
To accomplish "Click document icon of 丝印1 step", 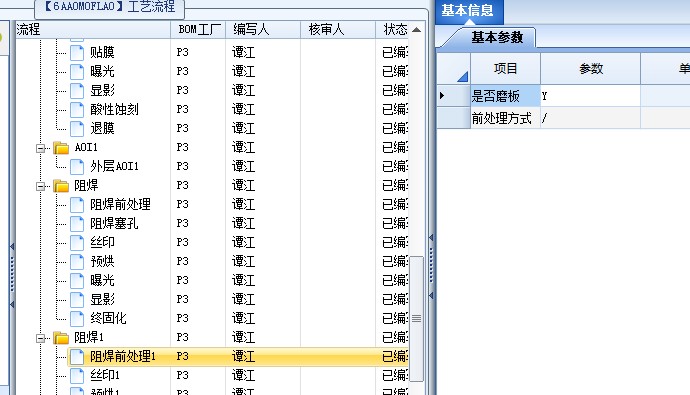I will pyautogui.click(x=77, y=376).
